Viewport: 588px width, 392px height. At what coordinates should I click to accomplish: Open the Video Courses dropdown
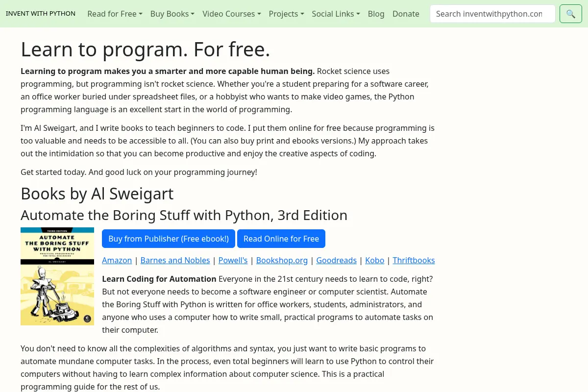pos(232,14)
